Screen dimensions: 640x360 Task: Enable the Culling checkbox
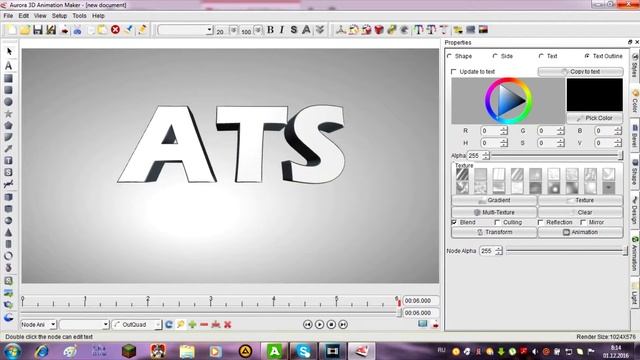[497, 222]
